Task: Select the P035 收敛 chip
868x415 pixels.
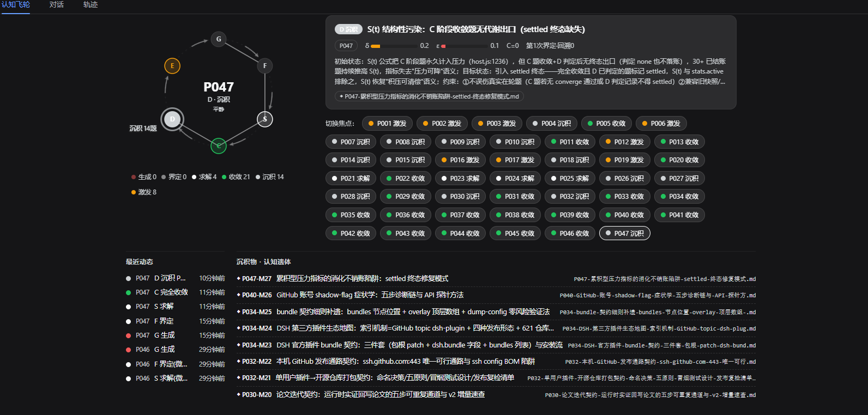Action: coord(351,215)
